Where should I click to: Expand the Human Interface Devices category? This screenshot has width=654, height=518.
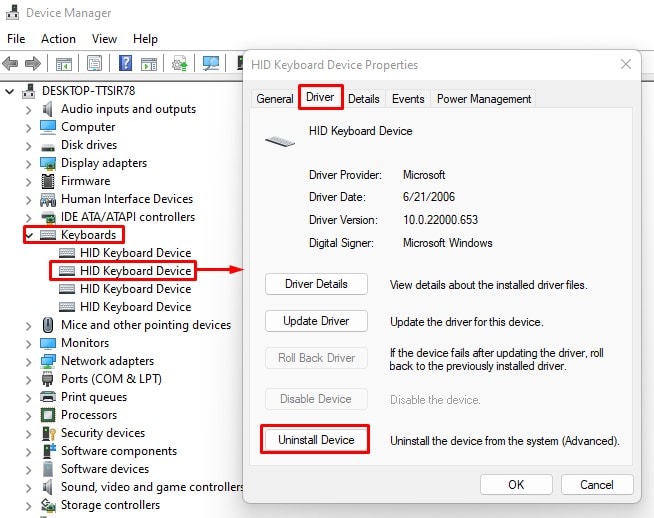[28, 199]
